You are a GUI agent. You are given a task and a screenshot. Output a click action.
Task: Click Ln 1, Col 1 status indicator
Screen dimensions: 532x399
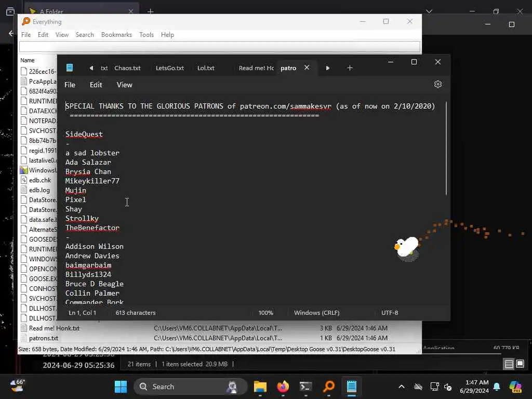point(83,313)
